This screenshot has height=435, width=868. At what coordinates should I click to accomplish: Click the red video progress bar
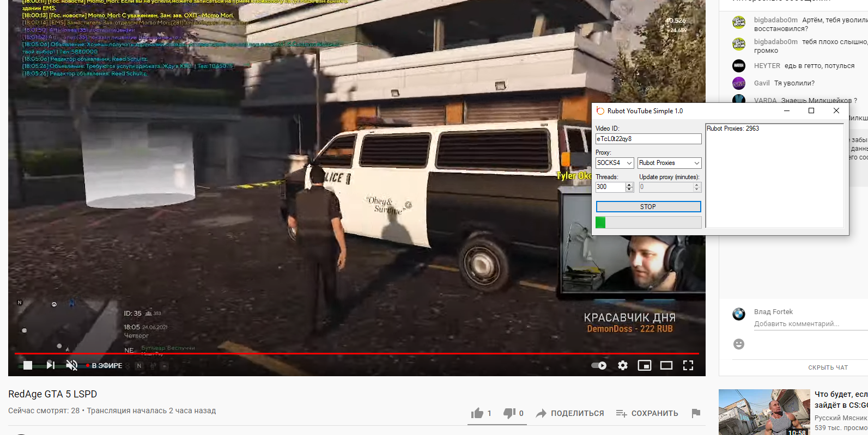pyautogui.click(x=354, y=353)
